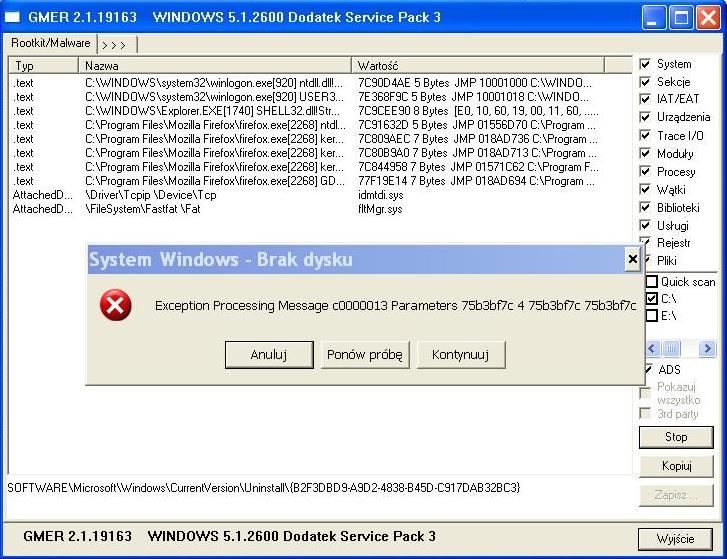Check the E:\ drive checkbox
This screenshot has width=727, height=559.
click(651, 316)
